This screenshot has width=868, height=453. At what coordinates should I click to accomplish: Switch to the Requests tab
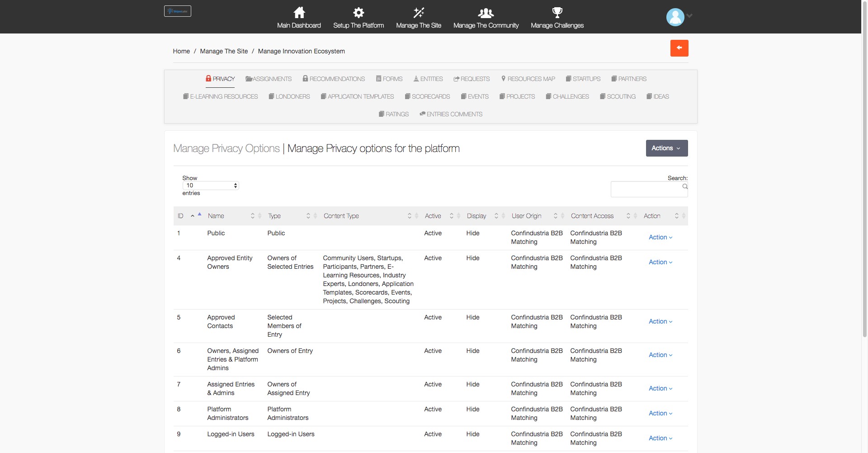click(472, 79)
